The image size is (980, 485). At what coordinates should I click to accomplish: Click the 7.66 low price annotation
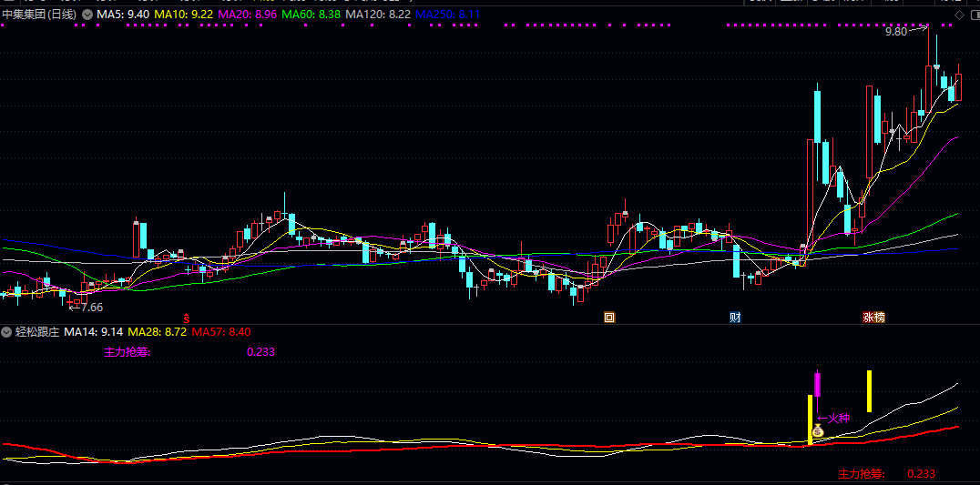coord(88,306)
